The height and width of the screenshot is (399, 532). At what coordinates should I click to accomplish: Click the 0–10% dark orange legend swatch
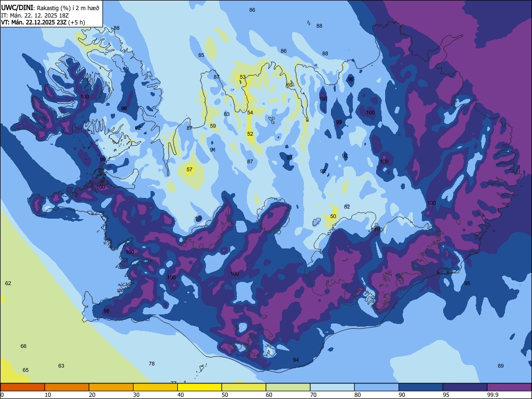(x=22, y=387)
